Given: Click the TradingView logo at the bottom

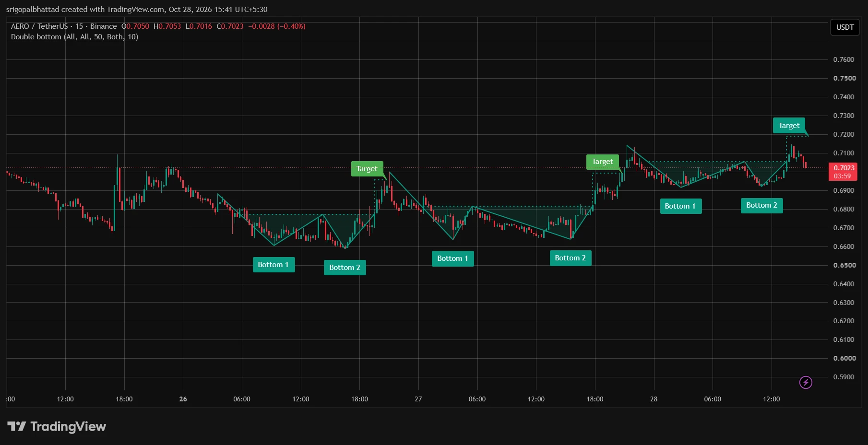Looking at the screenshot, I should (57, 426).
